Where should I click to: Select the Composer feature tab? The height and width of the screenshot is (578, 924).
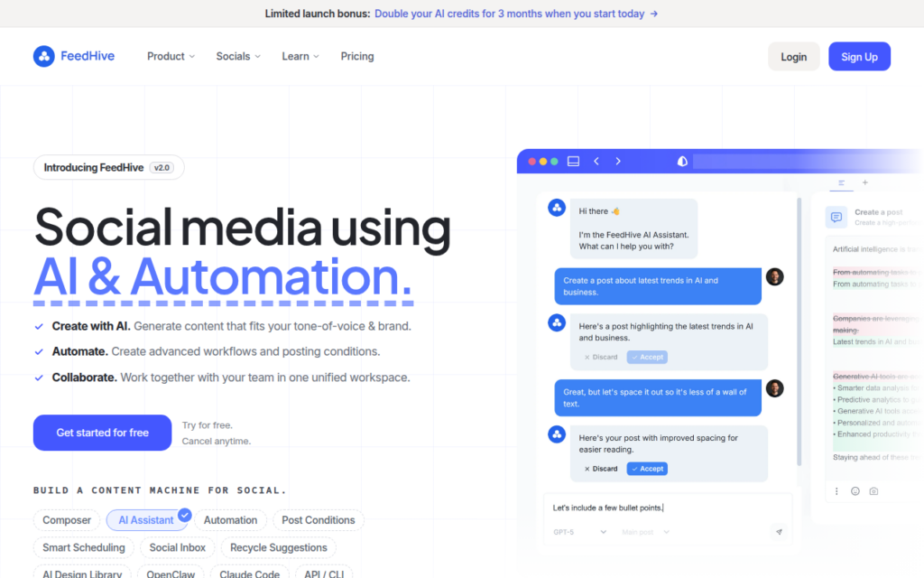pos(67,520)
